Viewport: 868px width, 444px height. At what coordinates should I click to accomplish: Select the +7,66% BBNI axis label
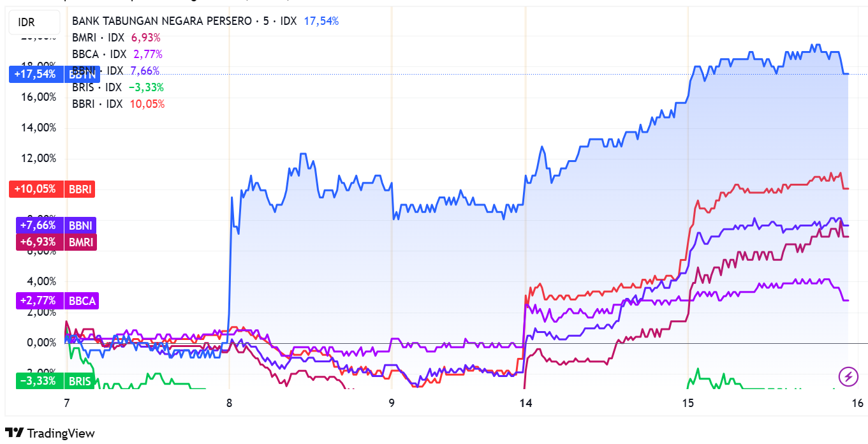55,225
